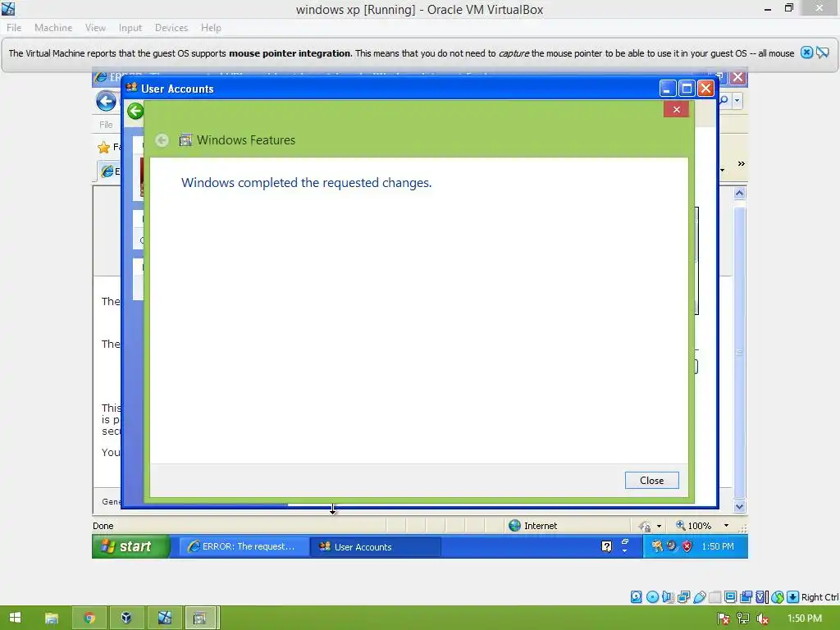The height and width of the screenshot is (630, 840).
Task: Click VirtualBox USB devices indicator
Action: [699, 597]
